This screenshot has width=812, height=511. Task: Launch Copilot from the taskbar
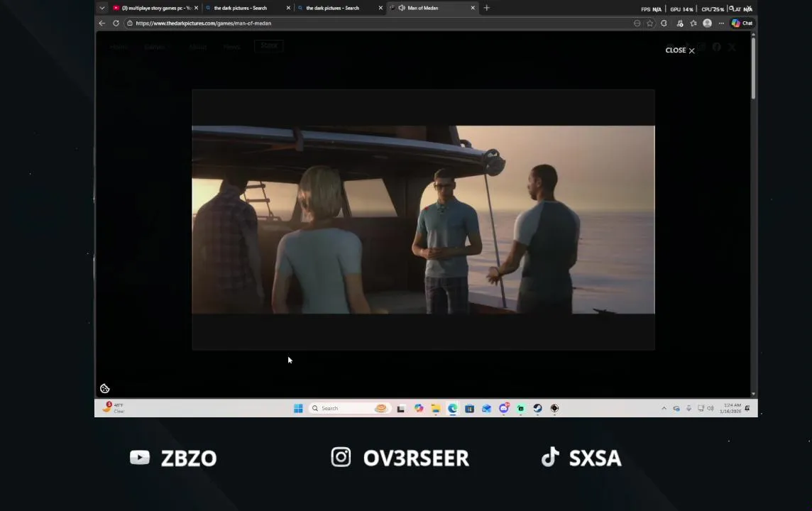pyautogui.click(x=419, y=409)
